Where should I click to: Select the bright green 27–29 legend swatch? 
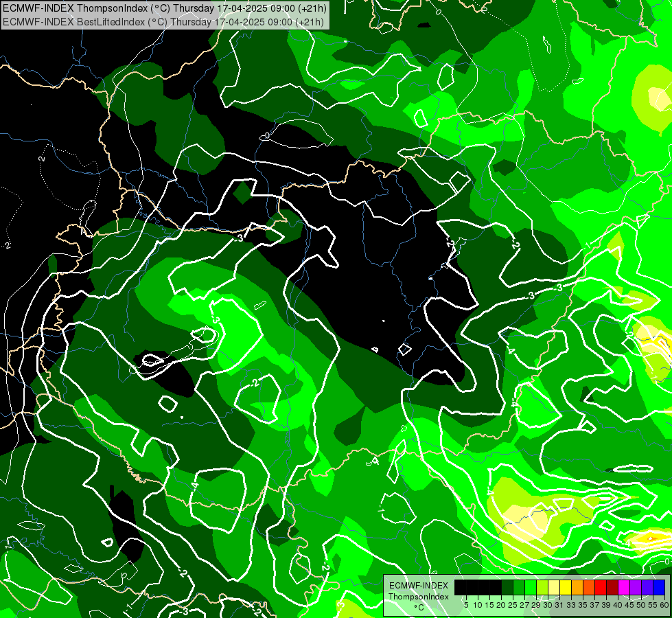pyautogui.click(x=531, y=587)
